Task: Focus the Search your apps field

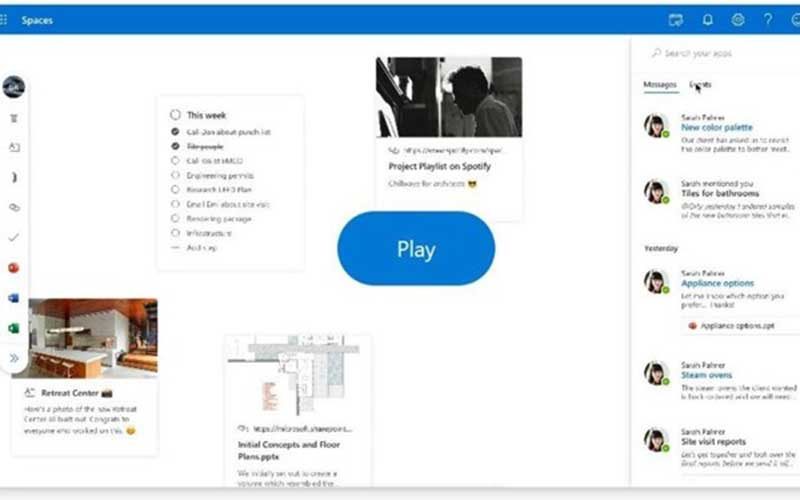Action: click(x=714, y=53)
